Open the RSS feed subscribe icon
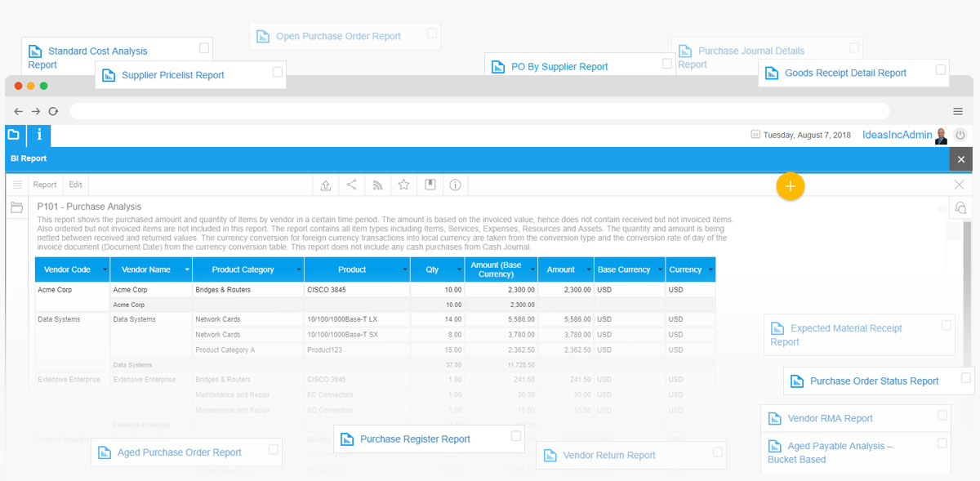Viewport: 980px width, 481px height. [x=377, y=185]
